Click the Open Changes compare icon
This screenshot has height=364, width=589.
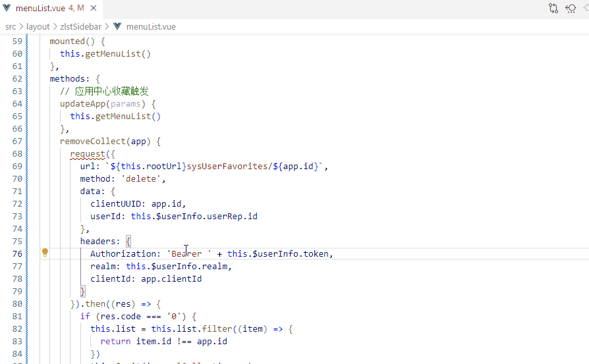(553, 9)
